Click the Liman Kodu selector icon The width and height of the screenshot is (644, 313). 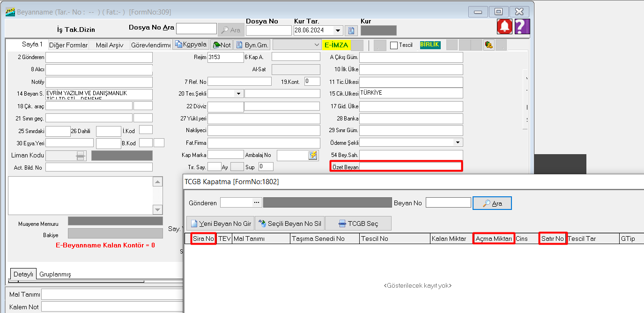[81, 156]
